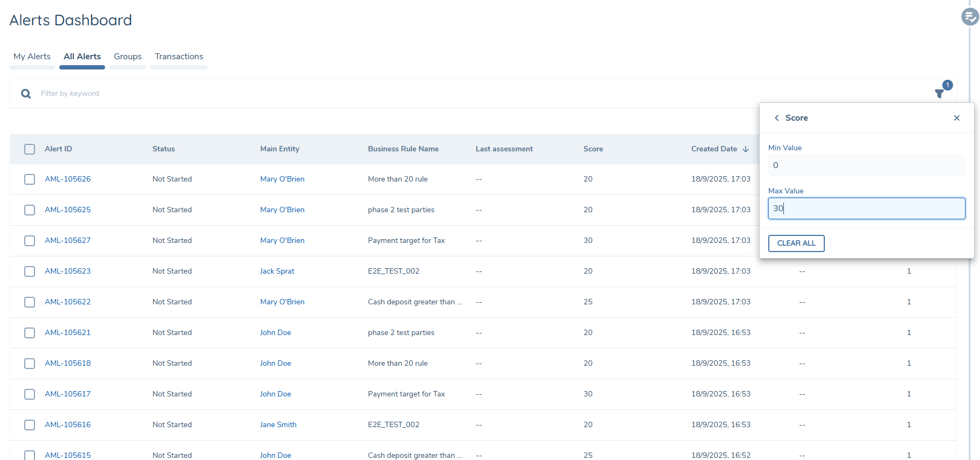Click the search magnifier icon

coord(26,94)
